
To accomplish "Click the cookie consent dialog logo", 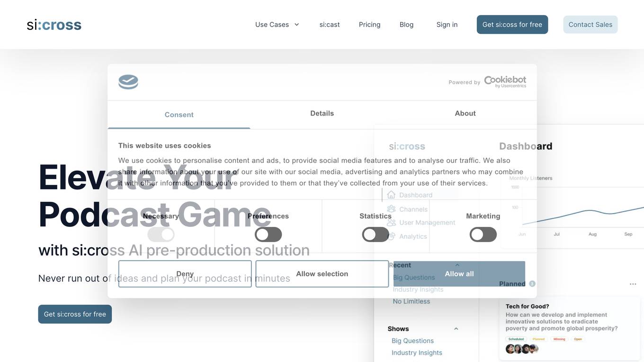I will tap(128, 81).
